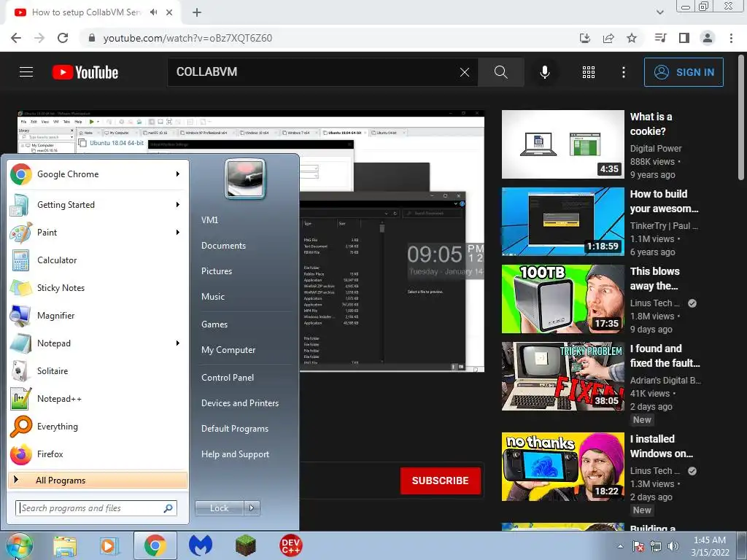This screenshot has width=747, height=560.
Task: Open Documents from Start menu
Action: point(223,246)
